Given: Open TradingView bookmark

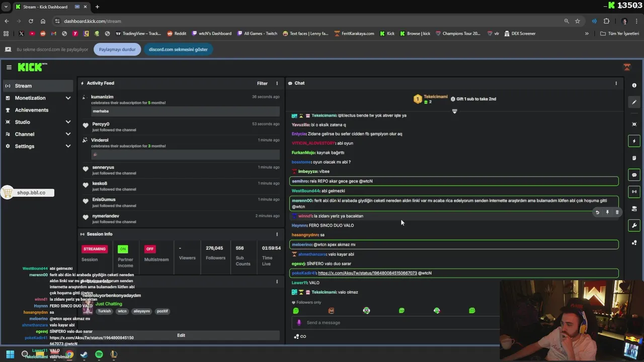Looking at the screenshot, I should click(x=138, y=34).
